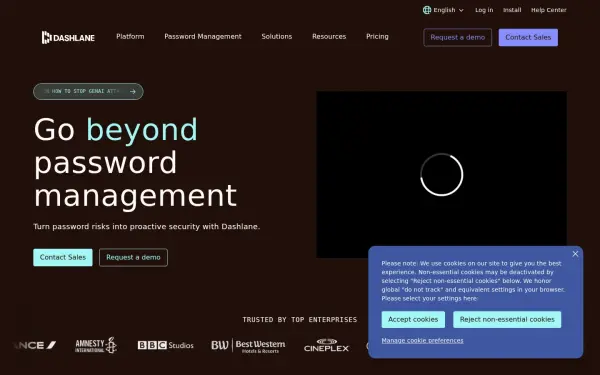Accept cookies

pyautogui.click(x=413, y=320)
